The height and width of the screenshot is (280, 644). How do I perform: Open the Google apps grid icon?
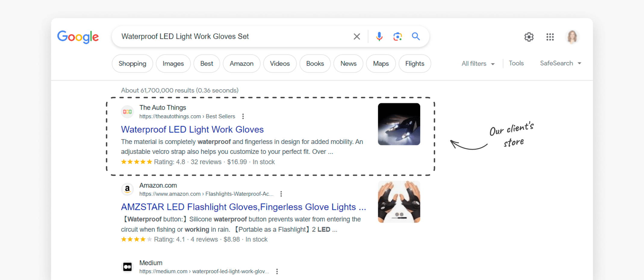click(550, 37)
